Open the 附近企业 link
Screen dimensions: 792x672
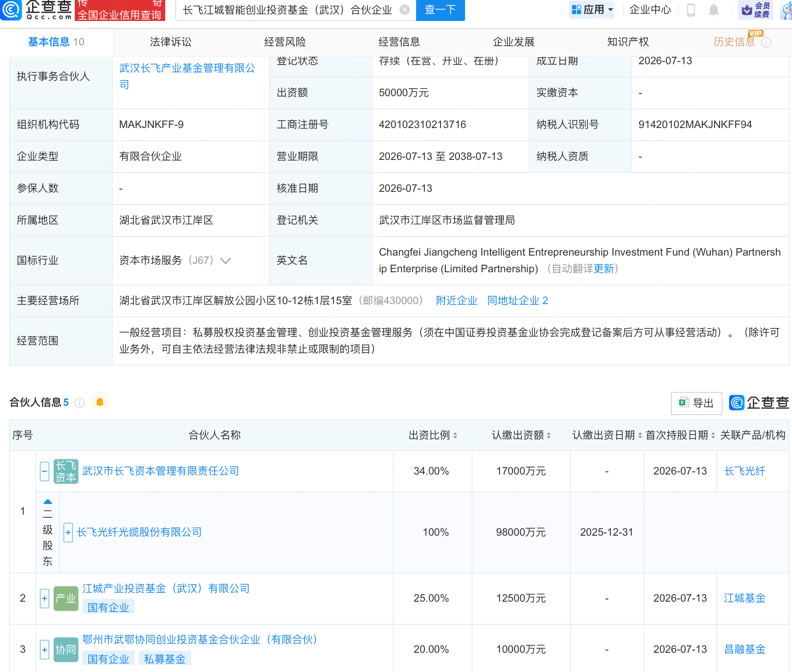pos(456,301)
